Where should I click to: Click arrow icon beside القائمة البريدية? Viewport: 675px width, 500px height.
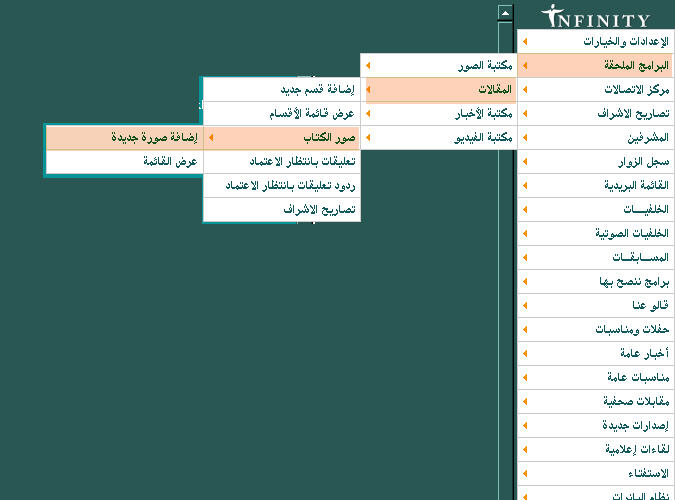click(526, 186)
